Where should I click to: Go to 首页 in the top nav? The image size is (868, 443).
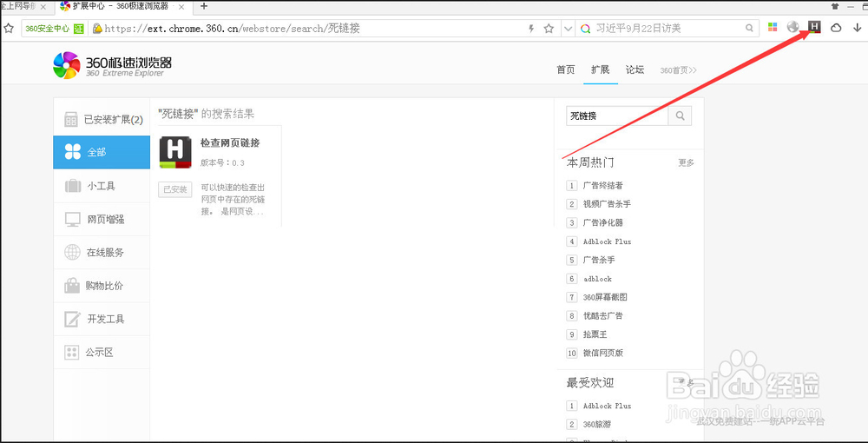tap(565, 69)
